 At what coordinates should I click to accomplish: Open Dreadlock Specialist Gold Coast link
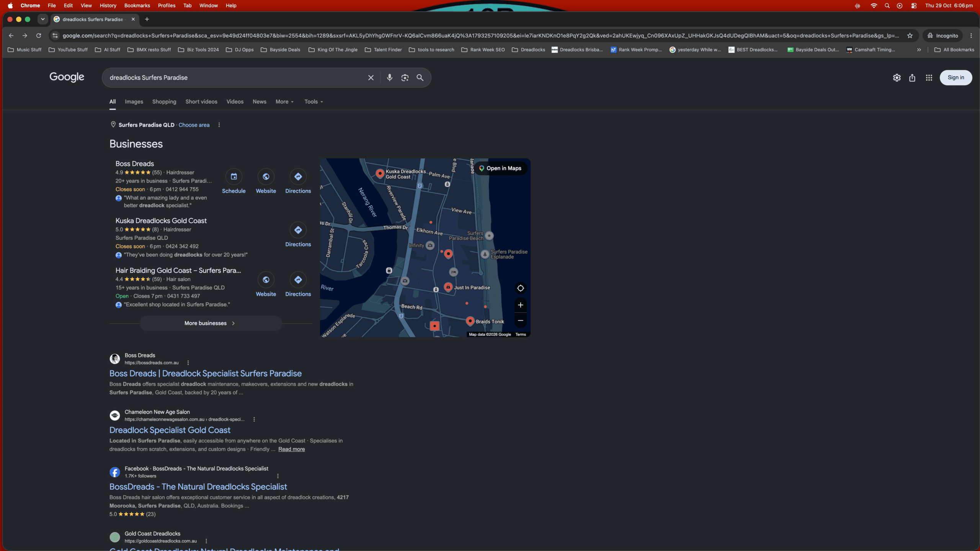(170, 430)
